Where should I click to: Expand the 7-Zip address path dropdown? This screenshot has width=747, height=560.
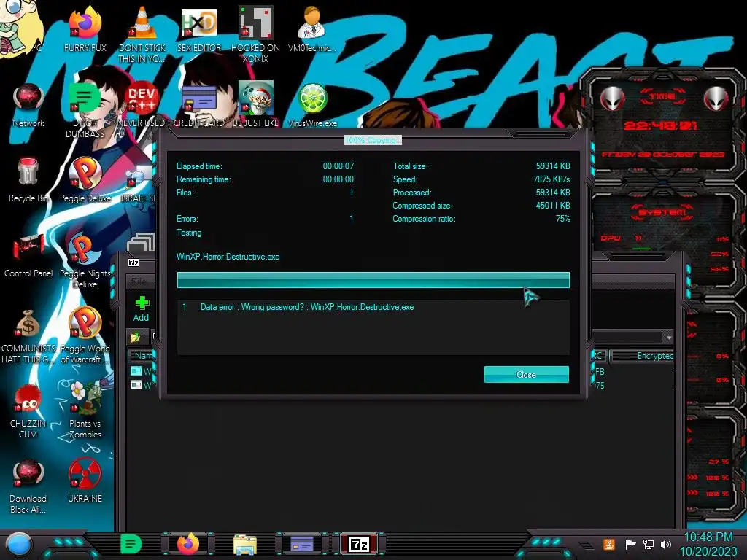click(x=669, y=337)
